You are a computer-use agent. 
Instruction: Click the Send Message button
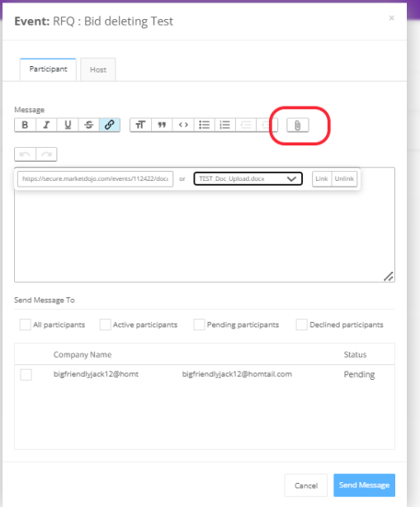tap(364, 485)
